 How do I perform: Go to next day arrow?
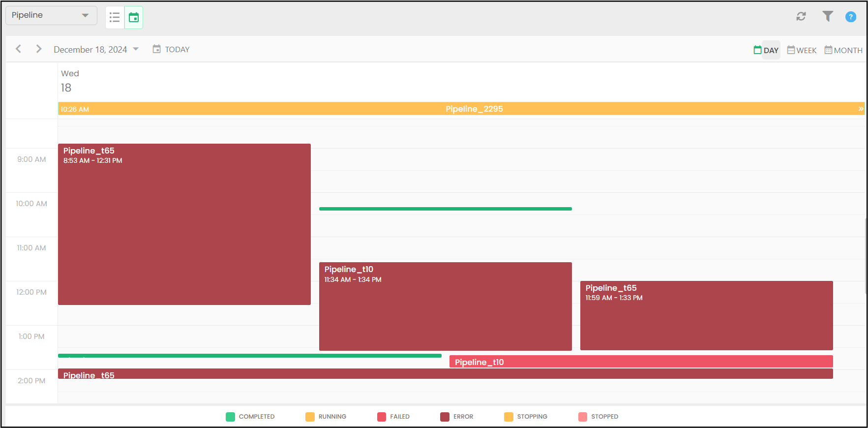tap(39, 49)
